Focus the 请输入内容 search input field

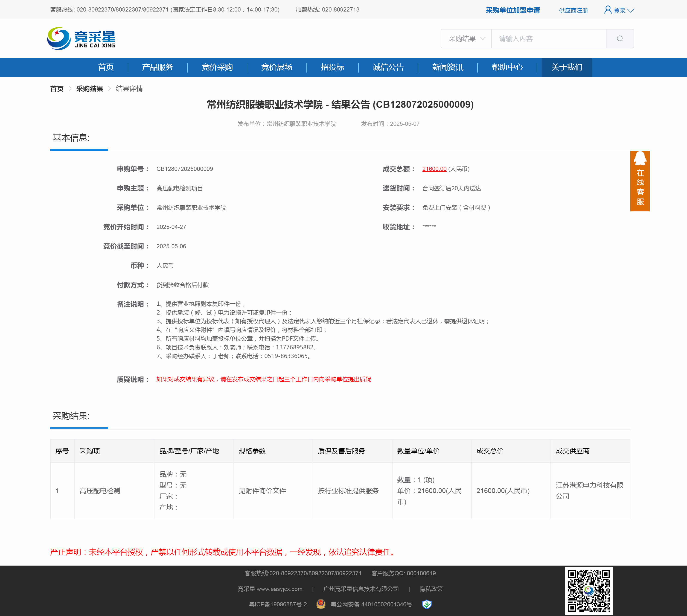pos(548,39)
